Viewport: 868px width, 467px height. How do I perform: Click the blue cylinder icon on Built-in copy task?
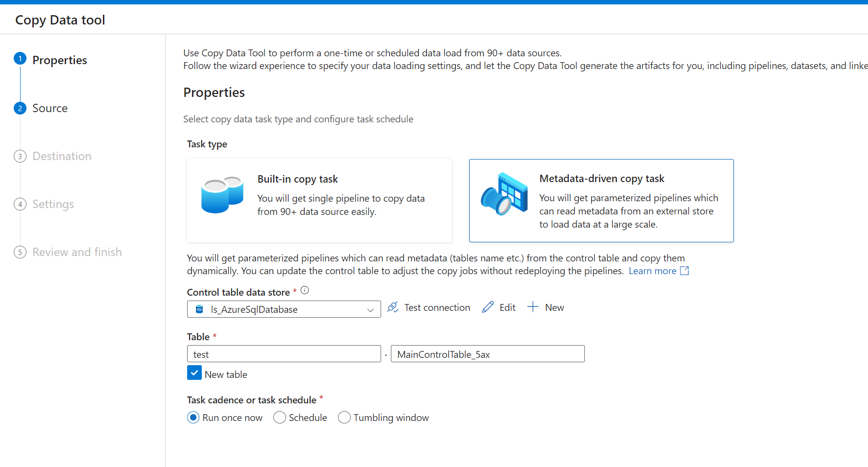[x=222, y=195]
